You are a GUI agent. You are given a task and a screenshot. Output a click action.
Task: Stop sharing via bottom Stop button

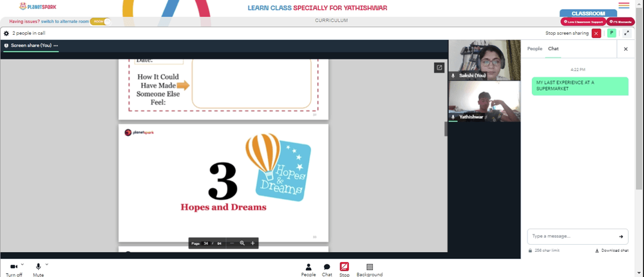tap(344, 270)
